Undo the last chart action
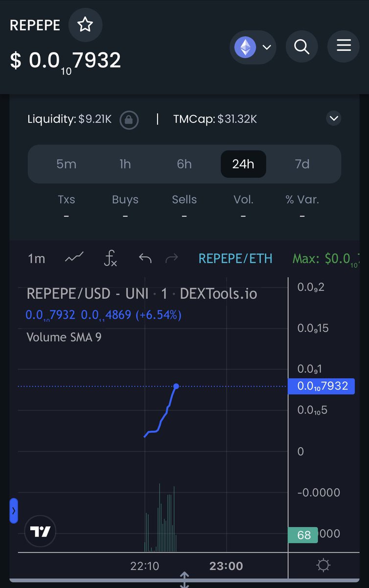This screenshot has height=588, width=369. pyautogui.click(x=145, y=258)
